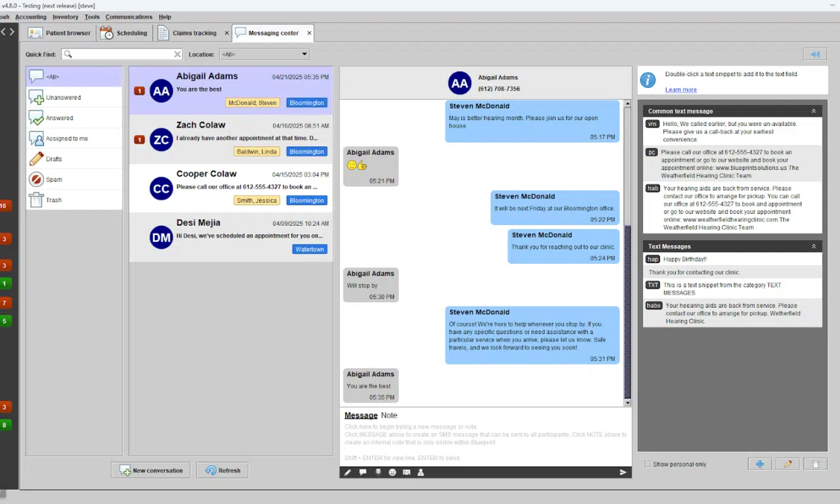Open the Learn more link

click(x=681, y=90)
